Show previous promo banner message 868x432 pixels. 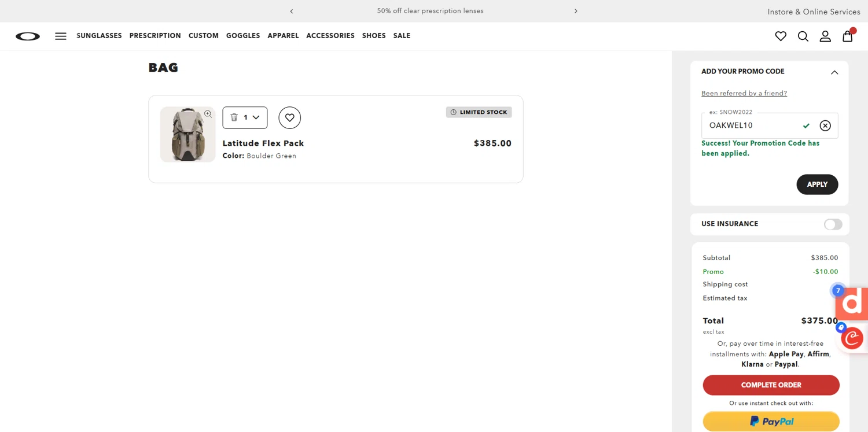[292, 11]
